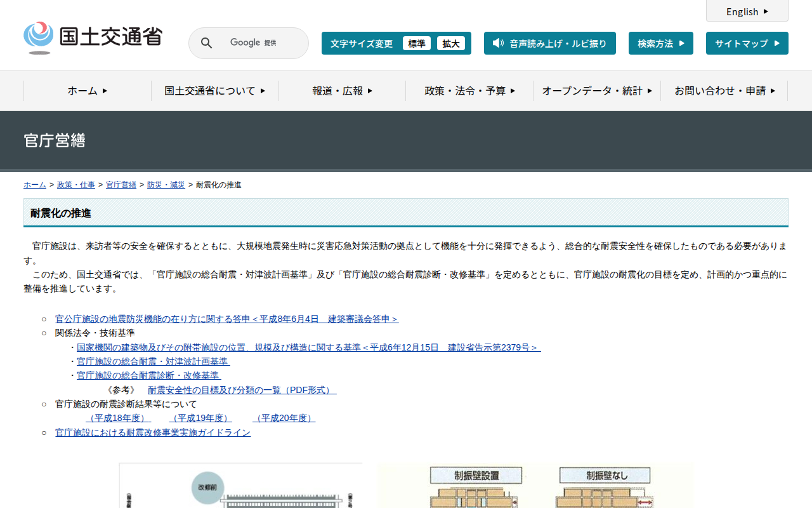This screenshot has height=508, width=812.
Task: Go to 防災・減災 in the breadcrumb
Action: coord(166,185)
